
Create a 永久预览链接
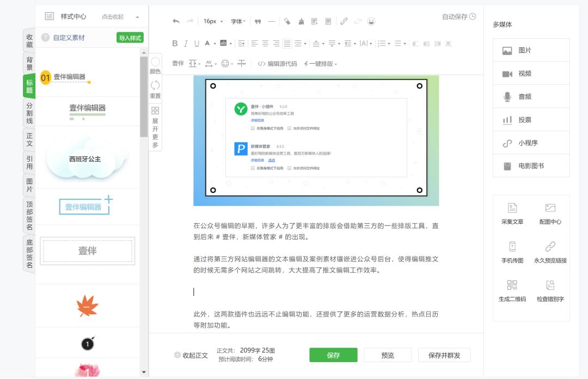(550, 252)
